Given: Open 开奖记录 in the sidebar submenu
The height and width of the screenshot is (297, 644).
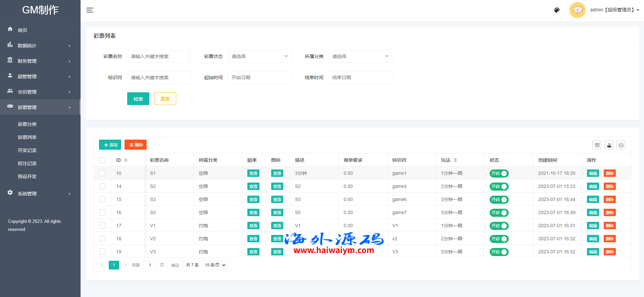Looking at the screenshot, I should 27,150.
